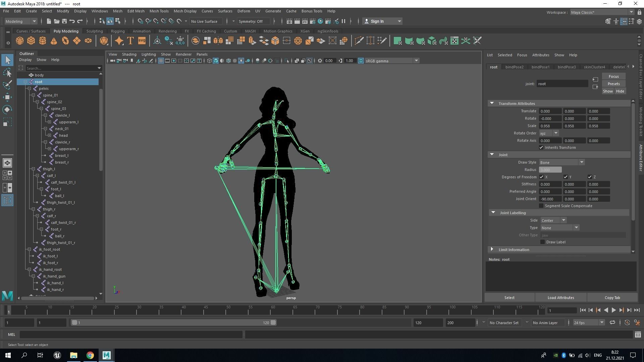Click the SVG import shelf icon
The image size is (644, 362).
tap(142, 41)
